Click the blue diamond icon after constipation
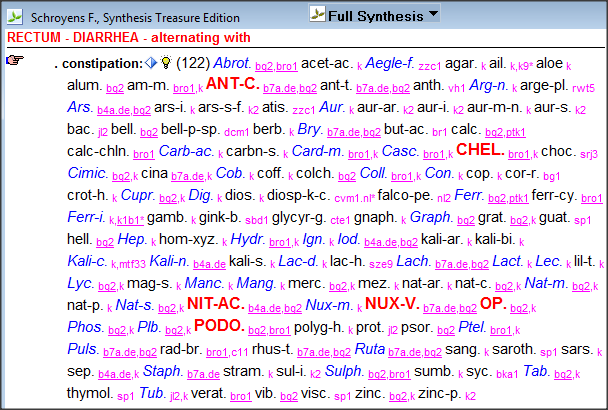Screen dimensions: 608x410 [151, 62]
